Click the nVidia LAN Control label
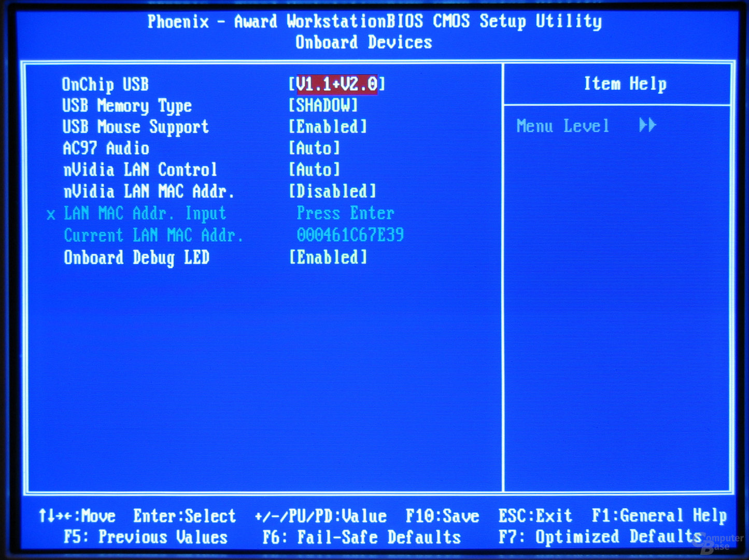The width and height of the screenshot is (749, 560). tap(140, 170)
